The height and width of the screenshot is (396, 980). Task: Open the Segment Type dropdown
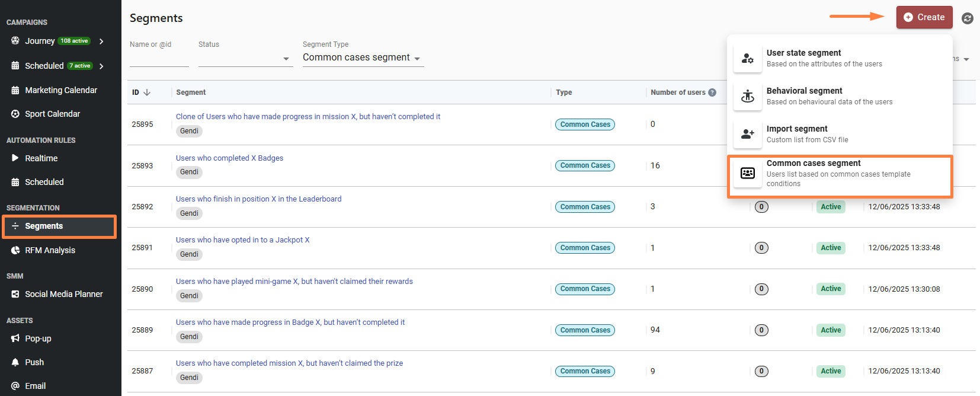point(363,58)
